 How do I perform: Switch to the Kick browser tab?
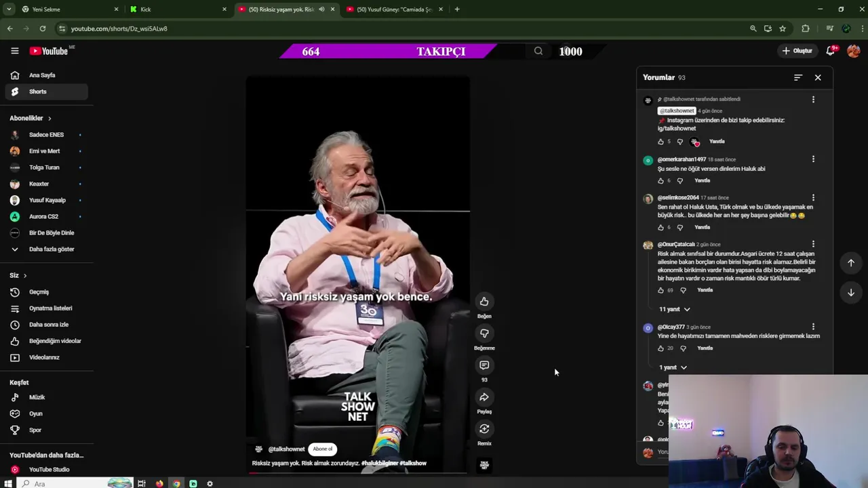178,9
